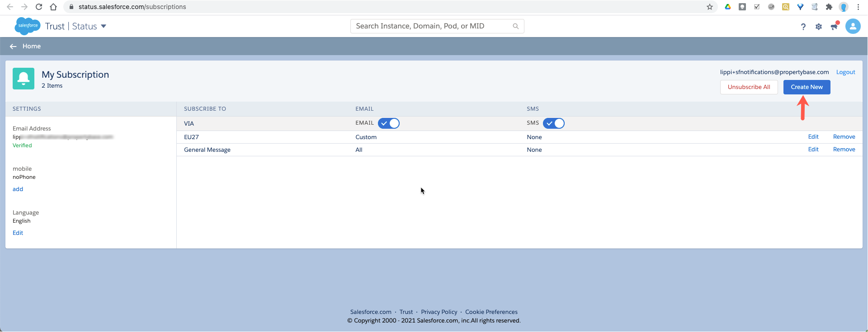Remove the EU27 subscription

point(844,137)
